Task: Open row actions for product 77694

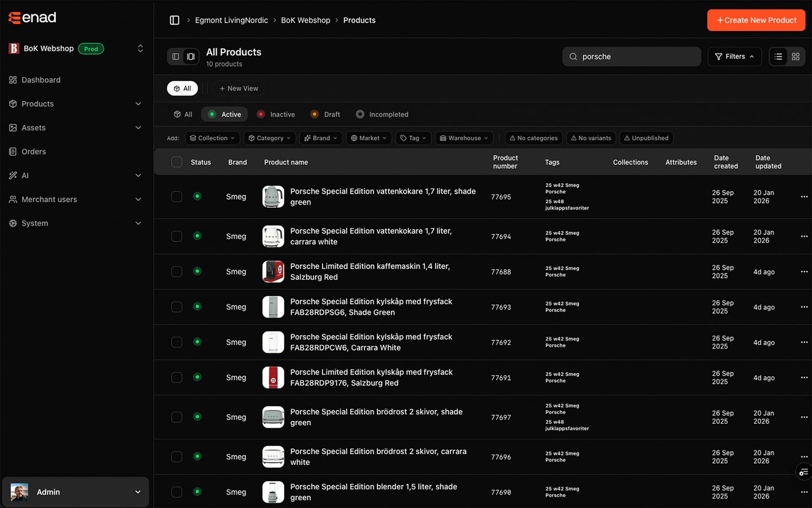Action: coord(804,236)
